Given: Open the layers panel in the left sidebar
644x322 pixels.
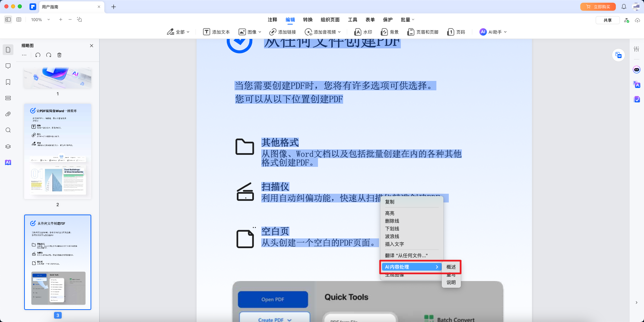Looking at the screenshot, I should [x=8, y=146].
